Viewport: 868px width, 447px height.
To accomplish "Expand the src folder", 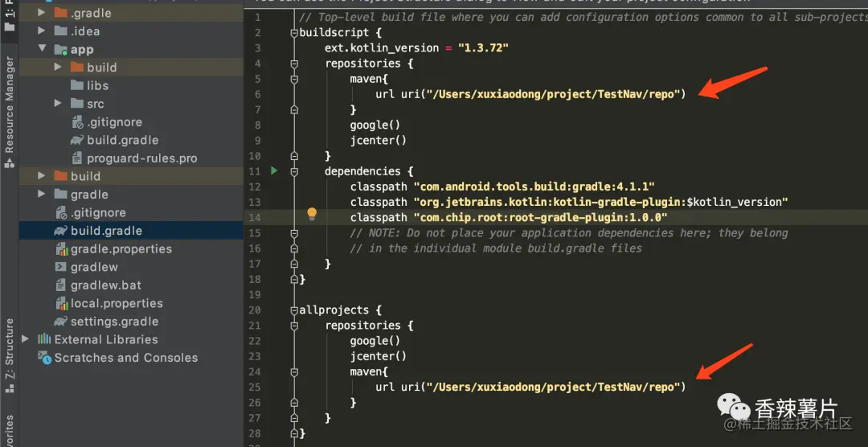I will pyautogui.click(x=58, y=104).
